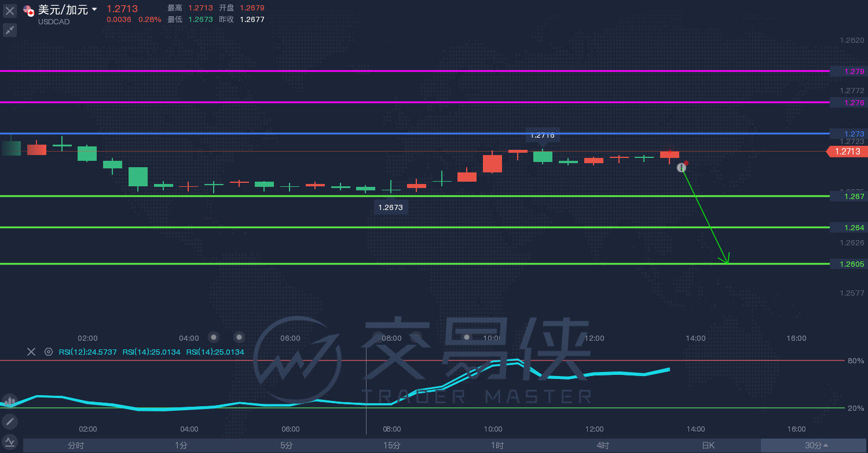The image size is (868, 453).
Task: Click event dot marker near 10:00
Action: point(467,337)
